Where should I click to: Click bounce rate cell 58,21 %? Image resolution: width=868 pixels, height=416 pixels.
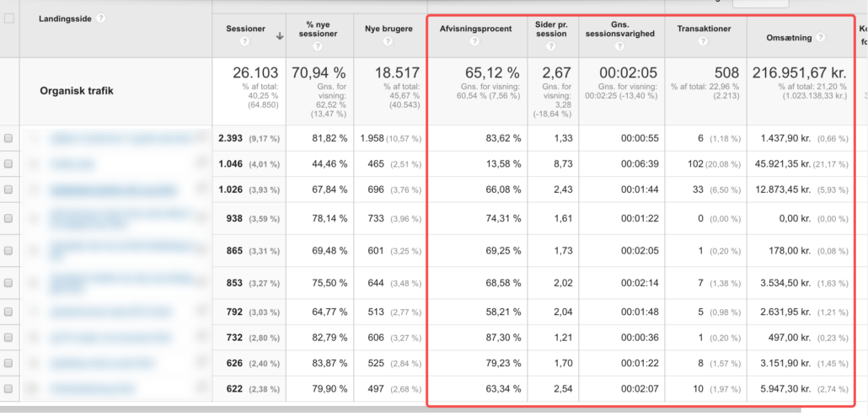coord(504,312)
